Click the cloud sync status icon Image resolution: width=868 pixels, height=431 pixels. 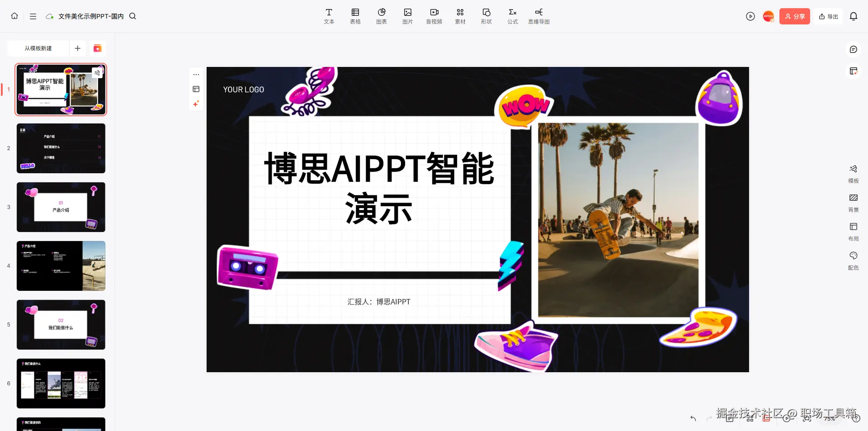pyautogui.click(x=49, y=16)
